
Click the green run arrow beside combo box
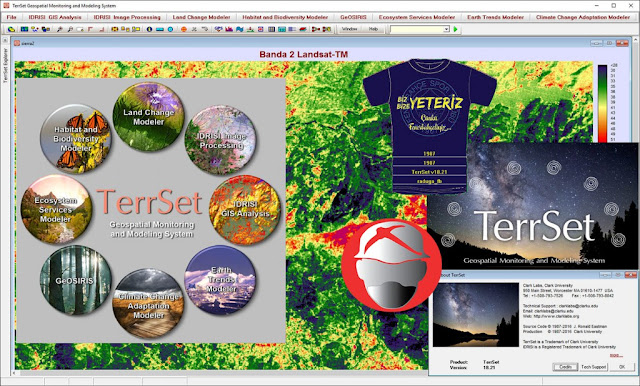(456, 29)
